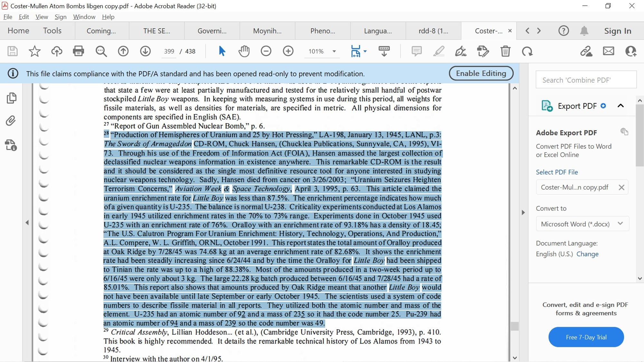Click the PDF/A info icon in the banner

point(13,73)
